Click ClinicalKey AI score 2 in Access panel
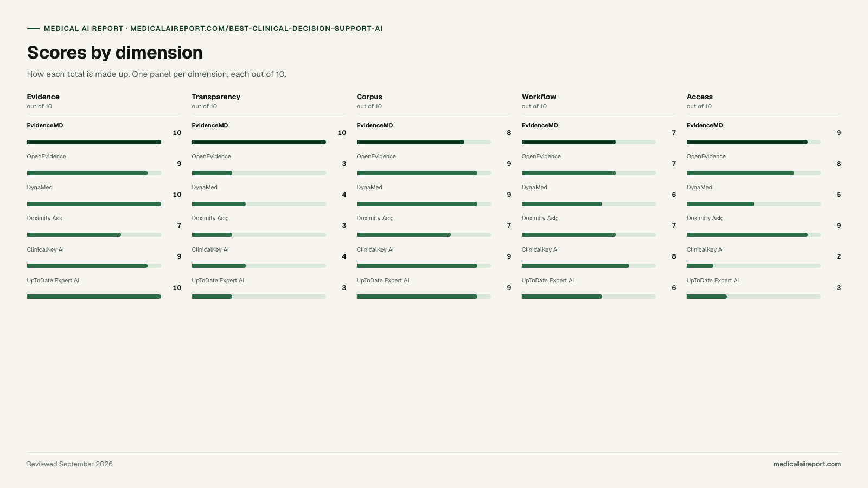868x488 pixels. pos(839,256)
